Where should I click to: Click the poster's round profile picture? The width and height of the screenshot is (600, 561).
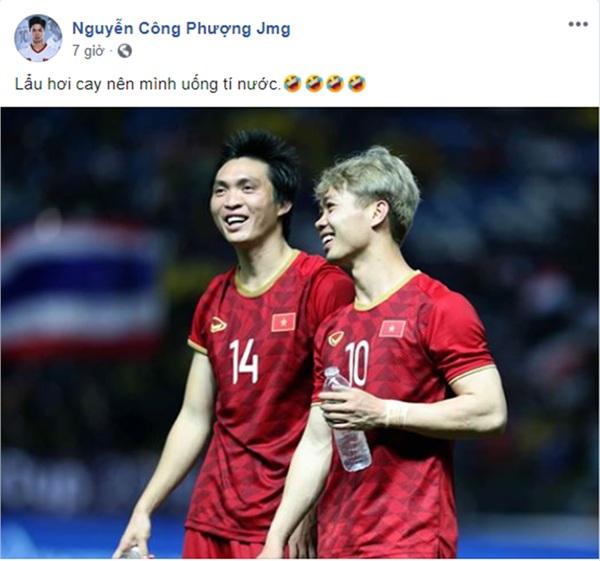click(x=38, y=38)
